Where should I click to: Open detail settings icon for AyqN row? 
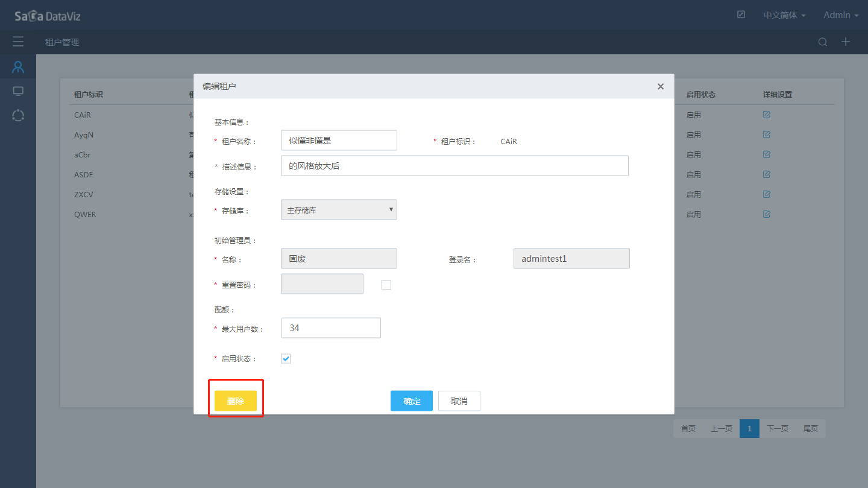tap(767, 135)
